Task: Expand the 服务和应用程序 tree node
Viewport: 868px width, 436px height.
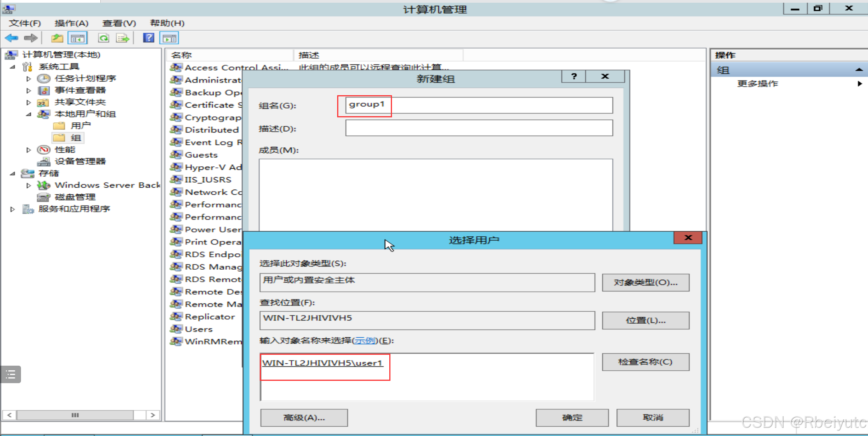Action: 12,209
